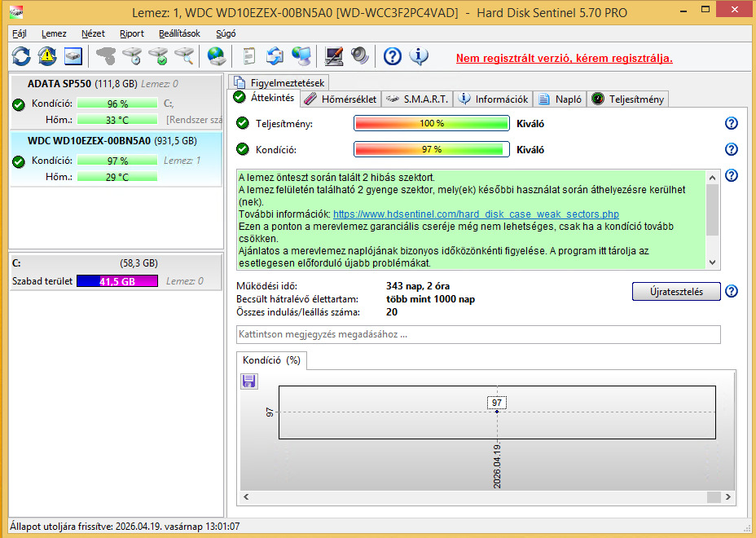Viewport: 756px width, 538px height.
Task: Open the Riport menu
Action: 132,33
